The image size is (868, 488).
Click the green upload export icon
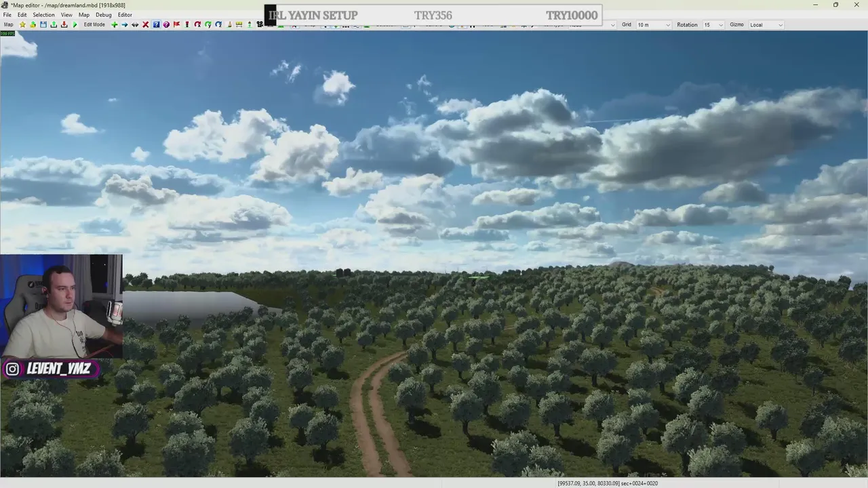pos(54,24)
